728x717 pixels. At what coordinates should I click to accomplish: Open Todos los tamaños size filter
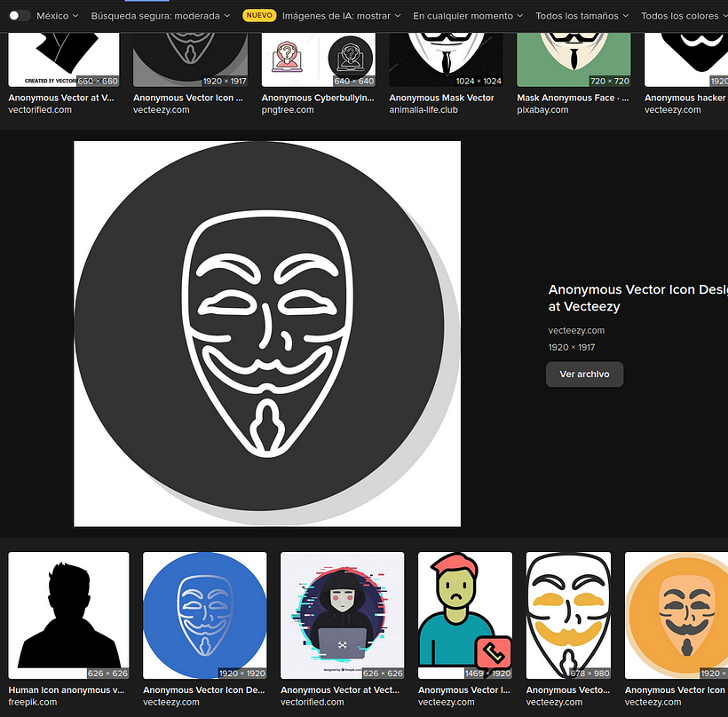[x=582, y=16]
